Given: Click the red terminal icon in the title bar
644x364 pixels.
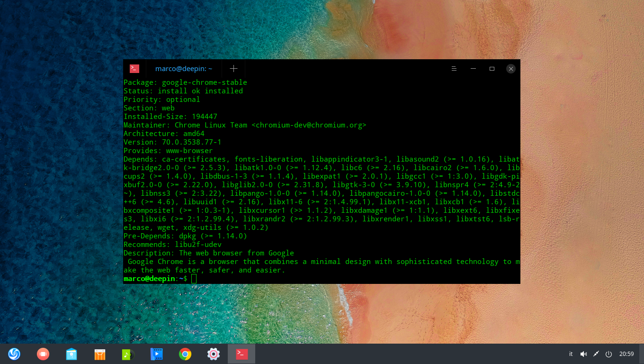Looking at the screenshot, I should point(134,69).
